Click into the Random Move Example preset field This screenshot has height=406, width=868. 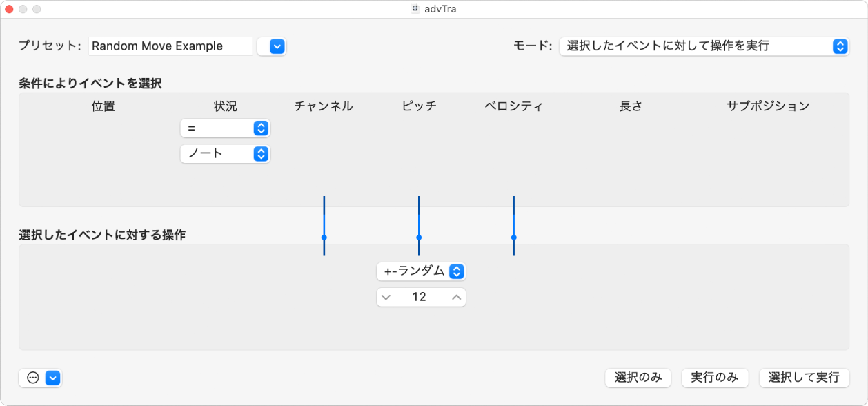point(170,46)
